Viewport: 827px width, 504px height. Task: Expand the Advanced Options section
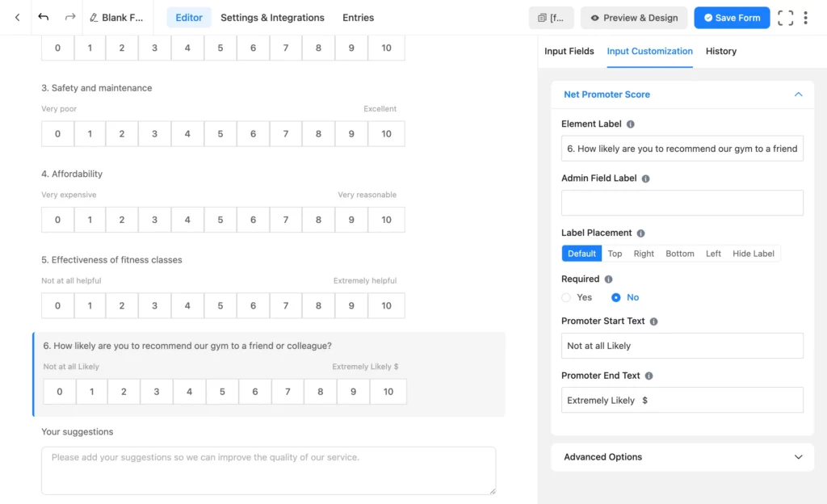[798, 457]
